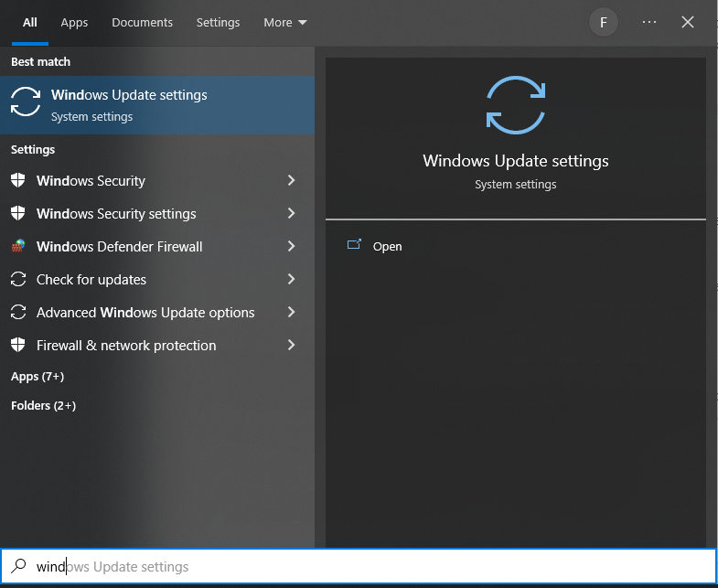The height and width of the screenshot is (588, 718).
Task: Expand Check for updates arrow
Action: pos(291,279)
